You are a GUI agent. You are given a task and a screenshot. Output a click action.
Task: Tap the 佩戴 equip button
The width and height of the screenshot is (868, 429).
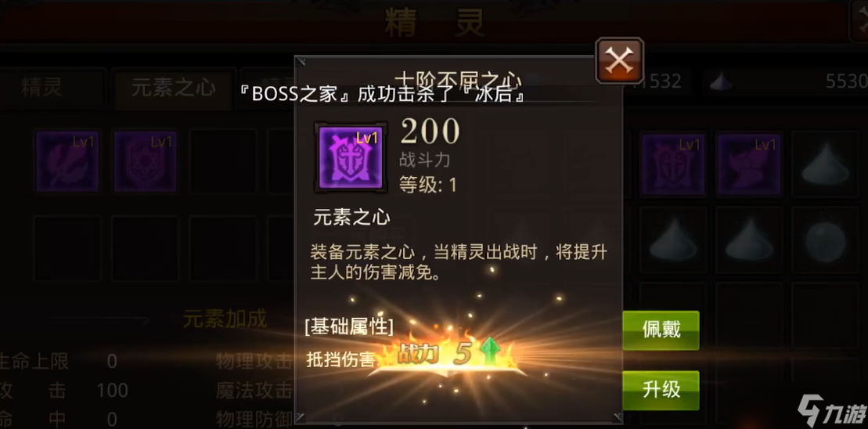coord(661,330)
